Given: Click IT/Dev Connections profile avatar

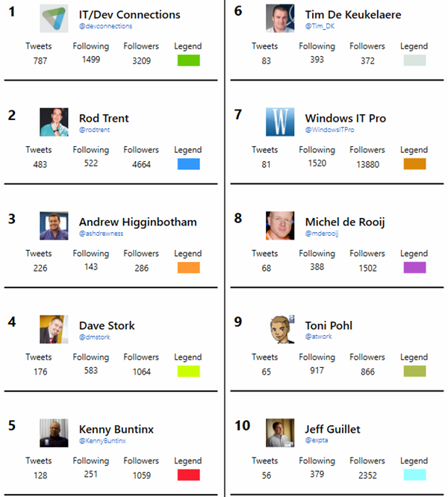Looking at the screenshot, I should point(54,18).
